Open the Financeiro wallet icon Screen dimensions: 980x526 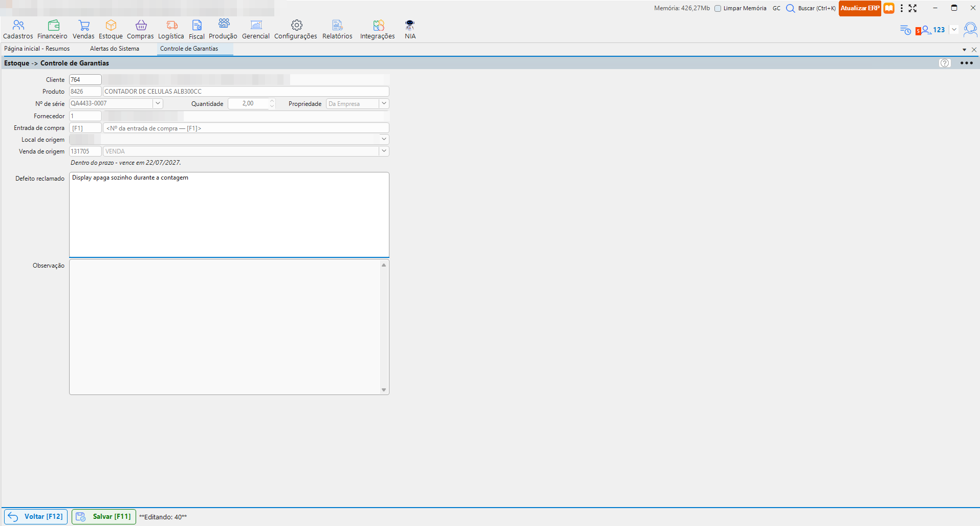tap(53, 25)
